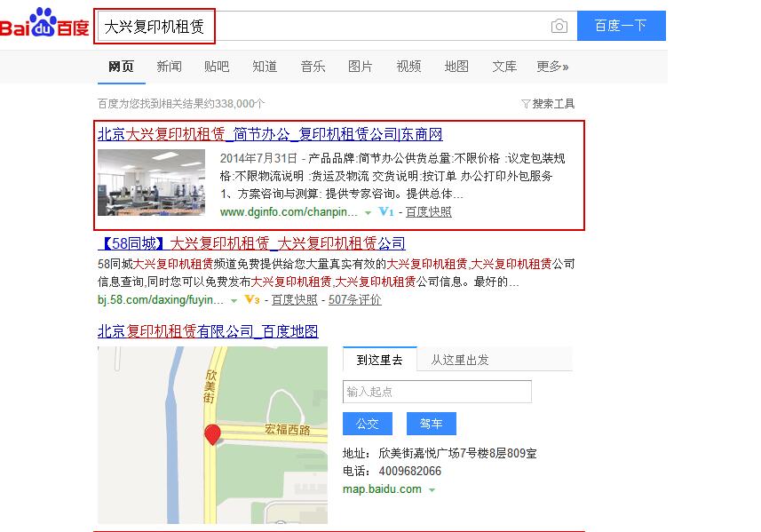Expand dropdown arrow beside map.baidu.com
The height and width of the screenshot is (532, 761).
click(432, 489)
